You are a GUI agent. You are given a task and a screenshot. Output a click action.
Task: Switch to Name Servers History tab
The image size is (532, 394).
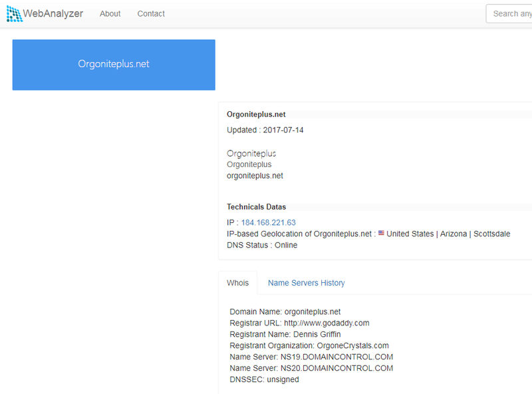pyautogui.click(x=307, y=283)
